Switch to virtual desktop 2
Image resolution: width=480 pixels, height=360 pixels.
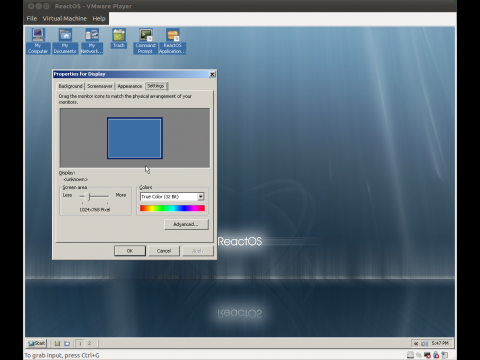point(89,343)
